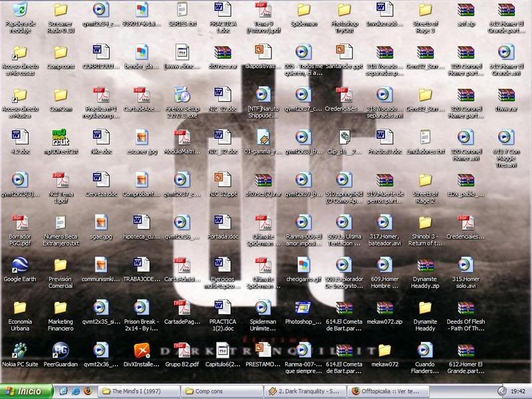Click the 19:42 taskbar clock
This screenshot has height=399, width=532.
click(517, 391)
